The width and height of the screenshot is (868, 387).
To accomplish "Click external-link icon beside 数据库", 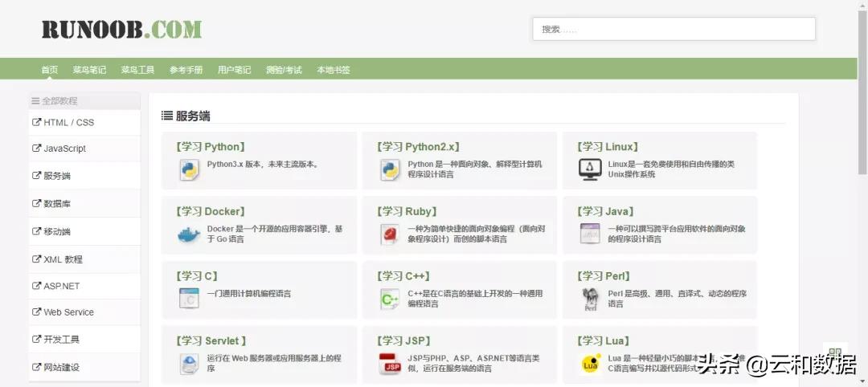I will point(36,203).
